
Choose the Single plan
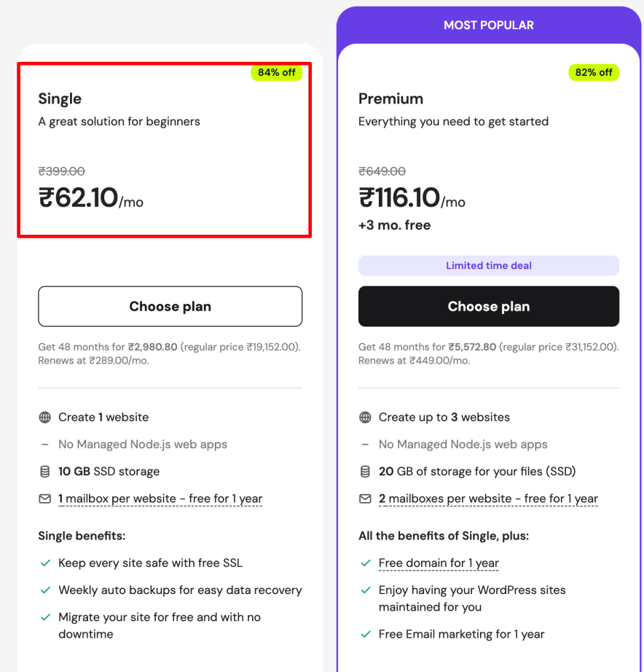pyautogui.click(x=170, y=306)
